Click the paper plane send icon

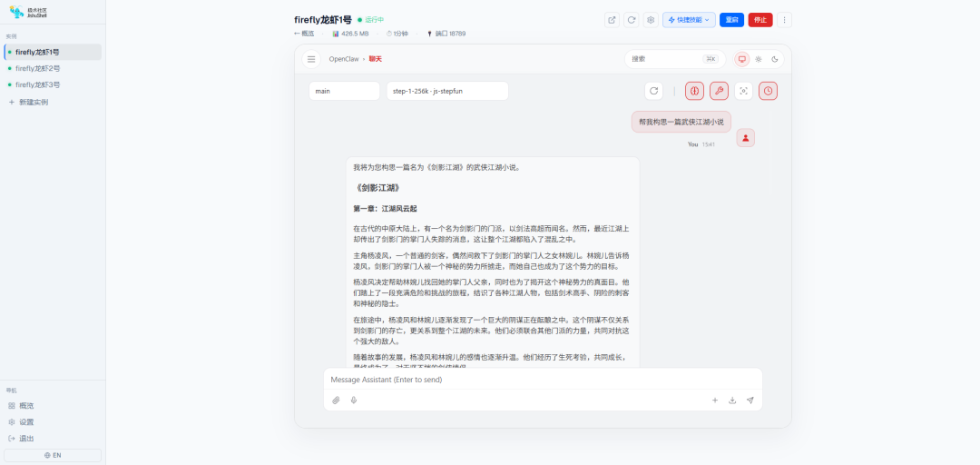click(x=750, y=401)
